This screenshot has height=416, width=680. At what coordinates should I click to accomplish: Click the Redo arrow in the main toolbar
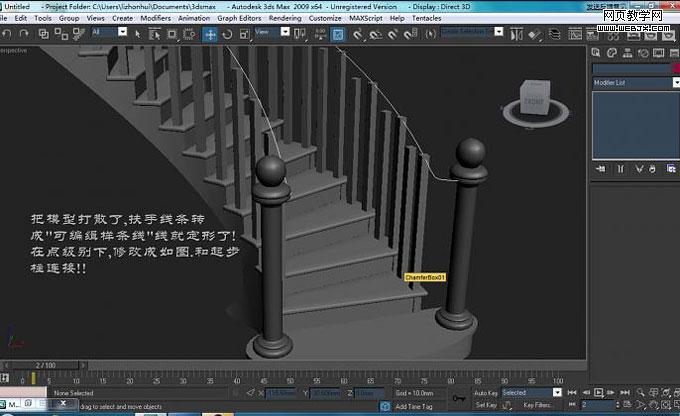(24, 34)
